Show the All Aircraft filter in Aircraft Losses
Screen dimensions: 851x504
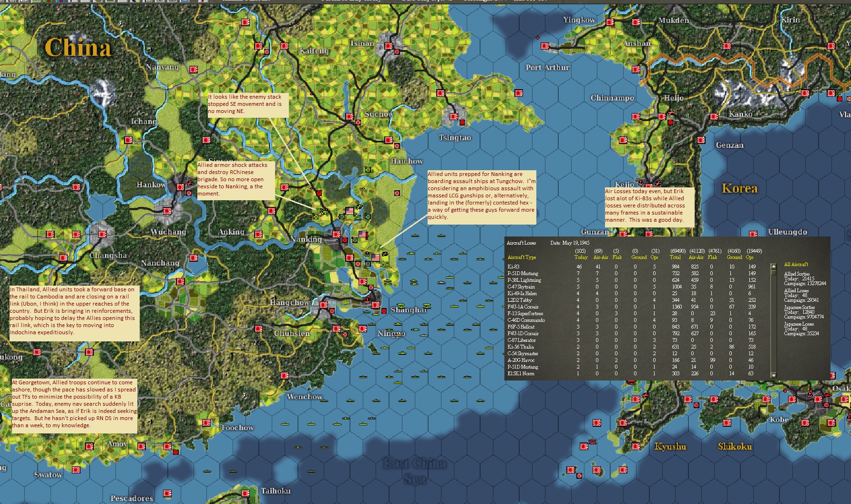[x=796, y=264]
